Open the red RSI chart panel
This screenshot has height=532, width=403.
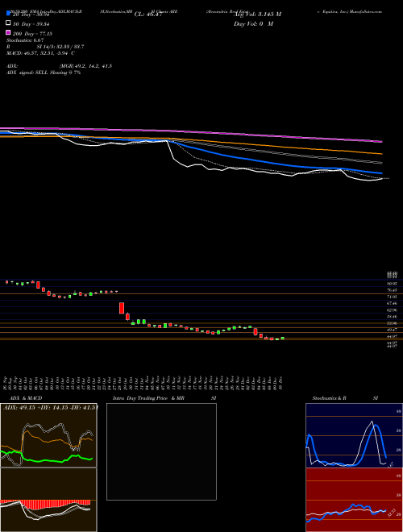[354, 500]
